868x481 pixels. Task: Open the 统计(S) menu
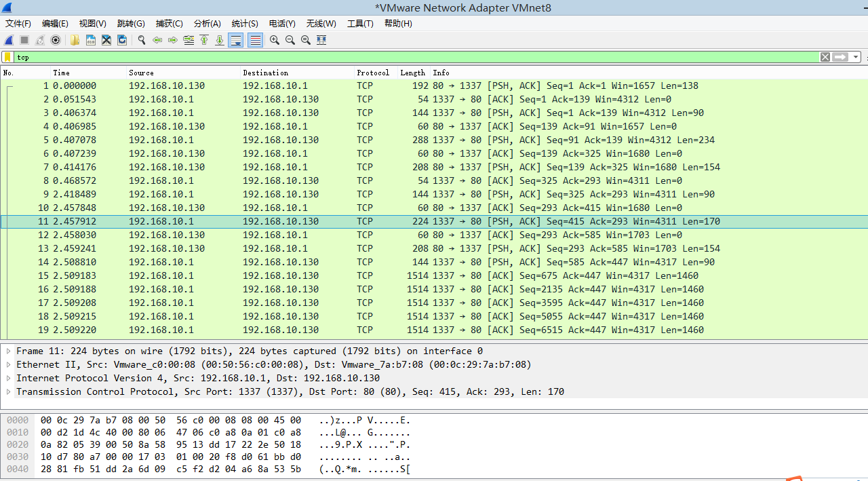(x=245, y=23)
